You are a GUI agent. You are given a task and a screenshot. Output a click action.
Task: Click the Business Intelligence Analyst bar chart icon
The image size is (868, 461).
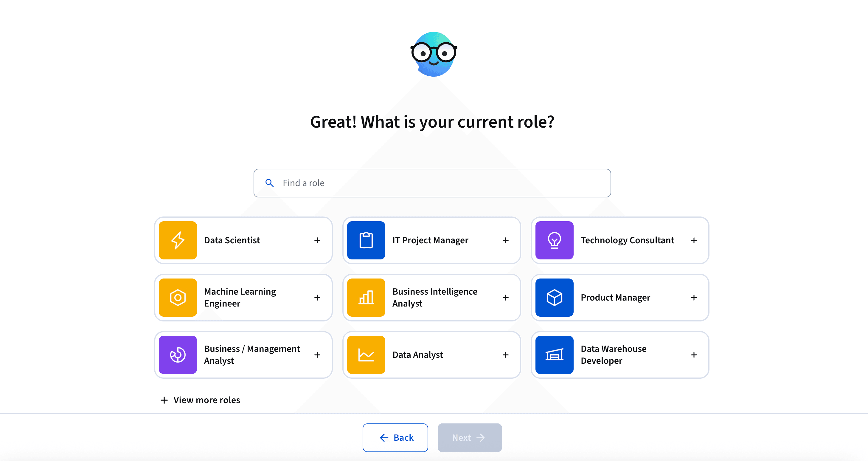tap(366, 297)
